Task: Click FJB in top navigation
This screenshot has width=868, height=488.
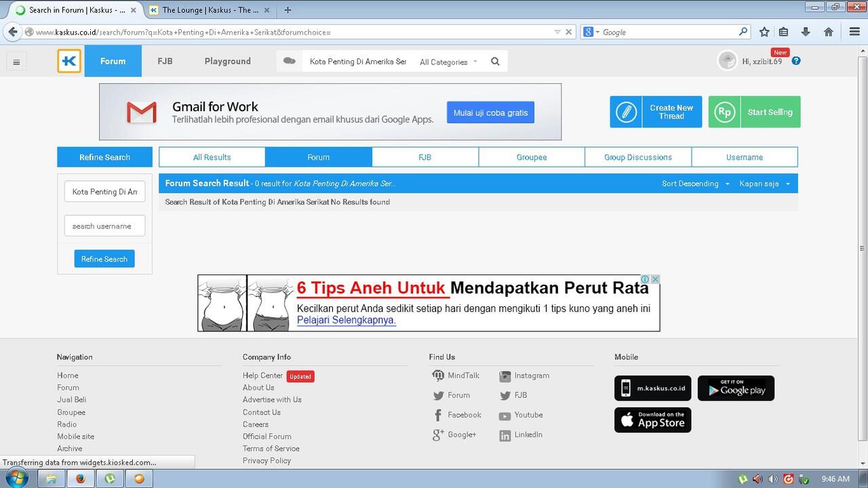Action: pyautogui.click(x=165, y=61)
